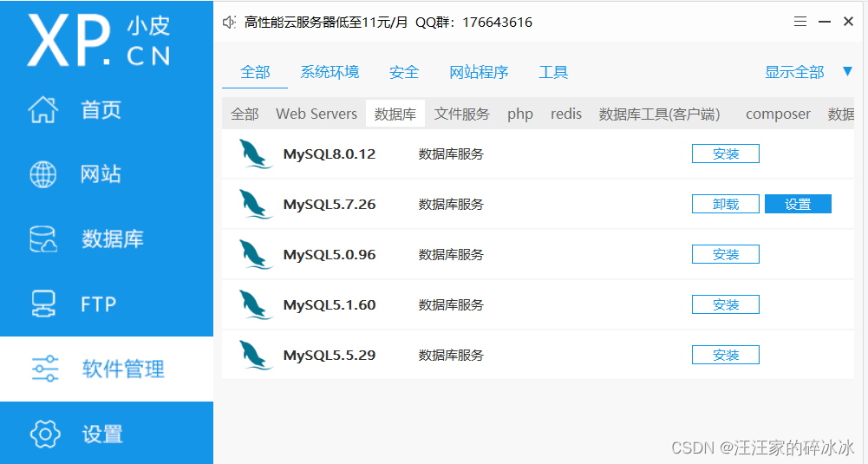Image resolution: width=868 pixels, height=464 pixels.
Task: Switch to the 安全 tab
Action: pyautogui.click(x=404, y=73)
